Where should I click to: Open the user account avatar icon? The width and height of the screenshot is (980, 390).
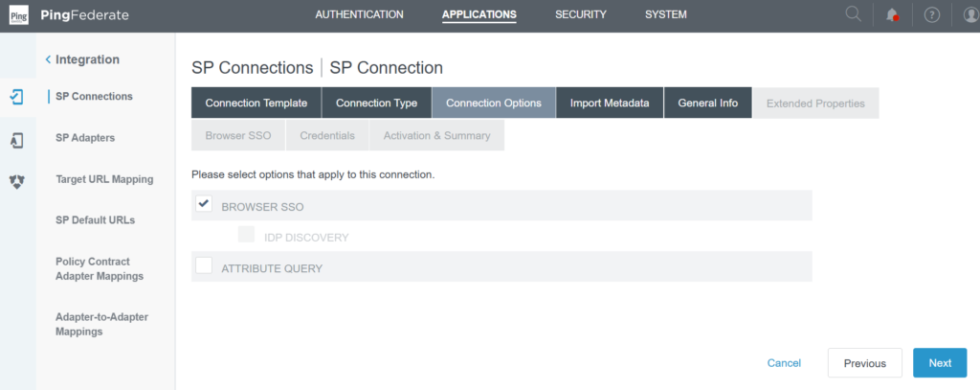(971, 15)
